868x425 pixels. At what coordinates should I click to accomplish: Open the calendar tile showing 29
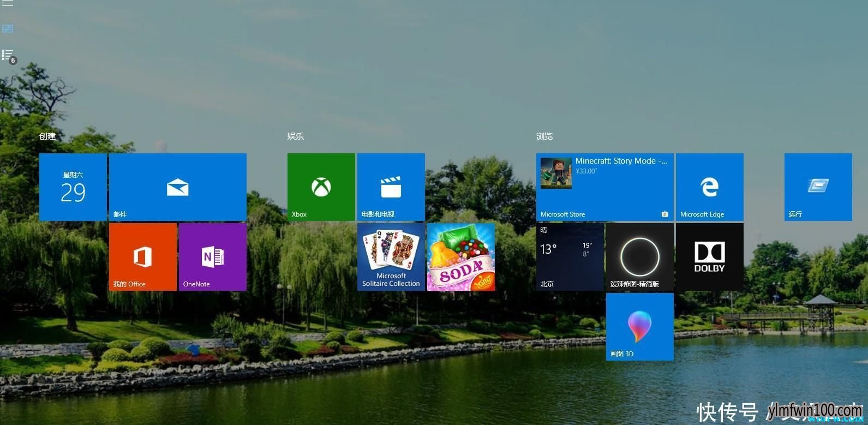pyautogui.click(x=73, y=187)
